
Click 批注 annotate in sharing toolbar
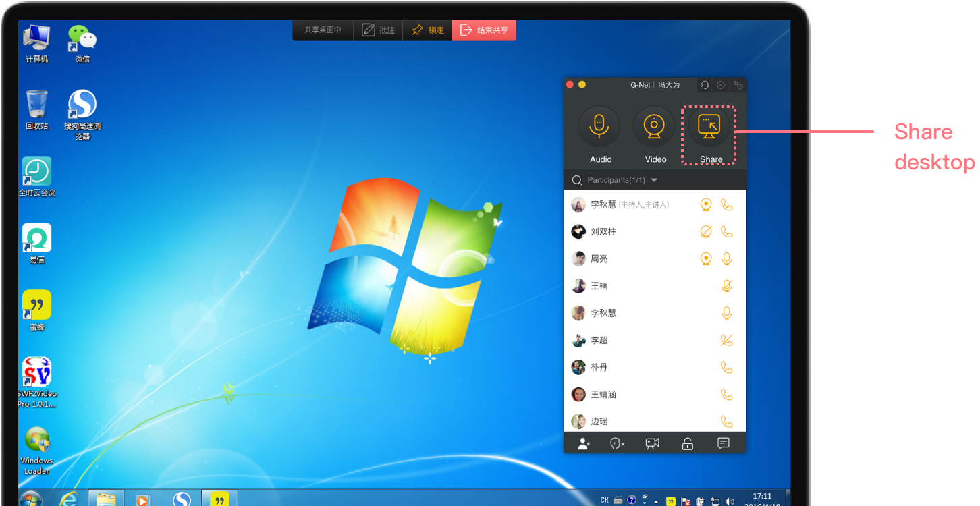pos(379,30)
